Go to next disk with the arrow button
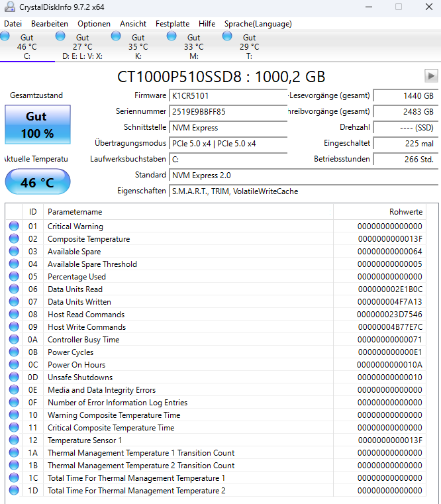Screen dimensions: 441x504 pos(431,76)
